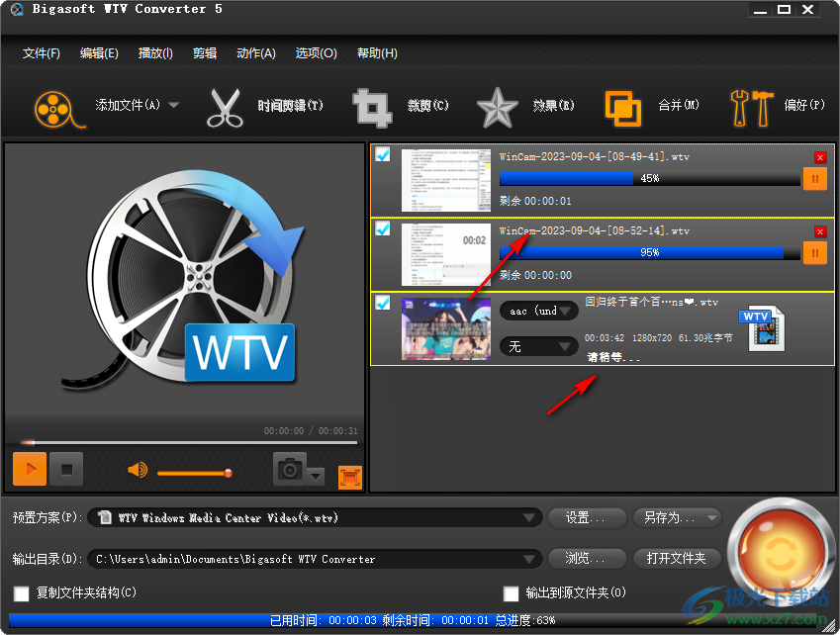Click the 剩余 00:00:01 remaining time text
Image resolution: width=840 pixels, height=635 pixels.
535,202
